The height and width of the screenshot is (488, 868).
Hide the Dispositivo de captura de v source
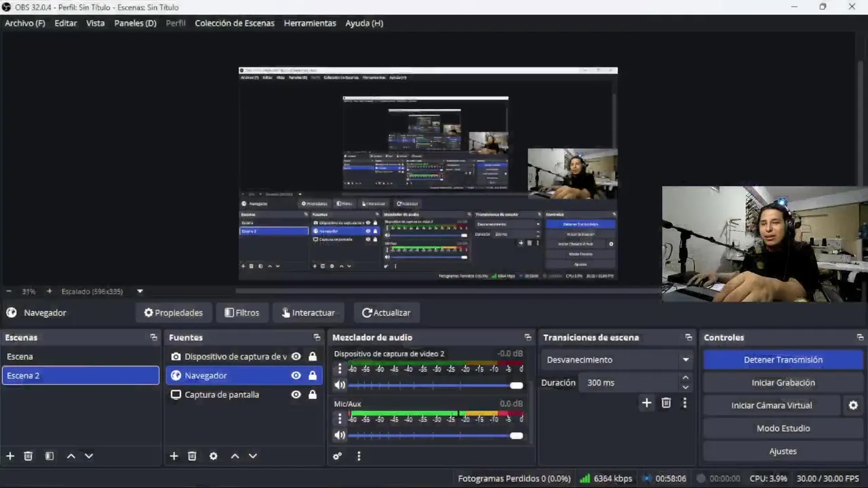click(x=296, y=357)
